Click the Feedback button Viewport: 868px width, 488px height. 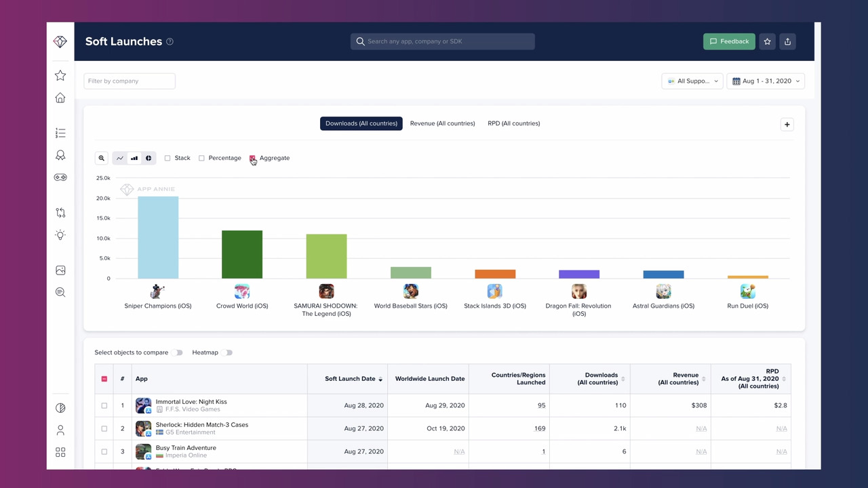click(x=729, y=41)
